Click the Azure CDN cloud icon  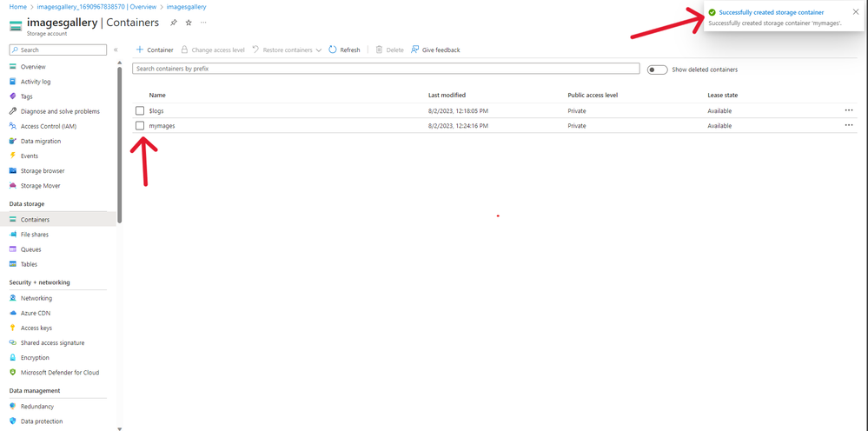click(x=13, y=313)
